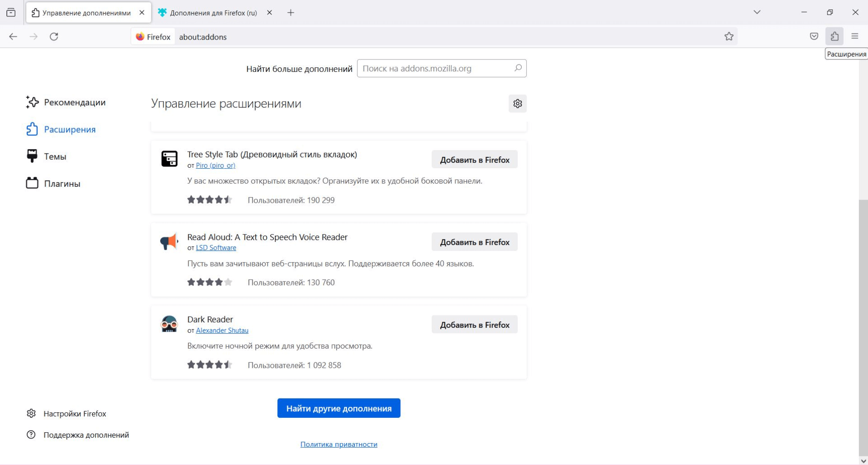Image resolution: width=868 pixels, height=465 pixels.
Task: Open the gear tools menu for extensions
Action: [517, 104]
